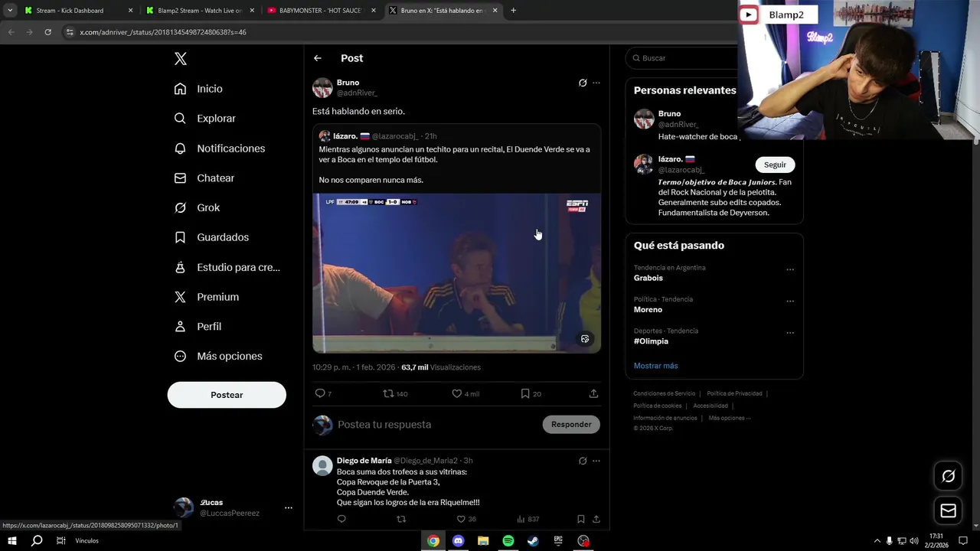This screenshot has width=980, height=551.
Task: Click the Buscar search field
Action: (x=681, y=58)
